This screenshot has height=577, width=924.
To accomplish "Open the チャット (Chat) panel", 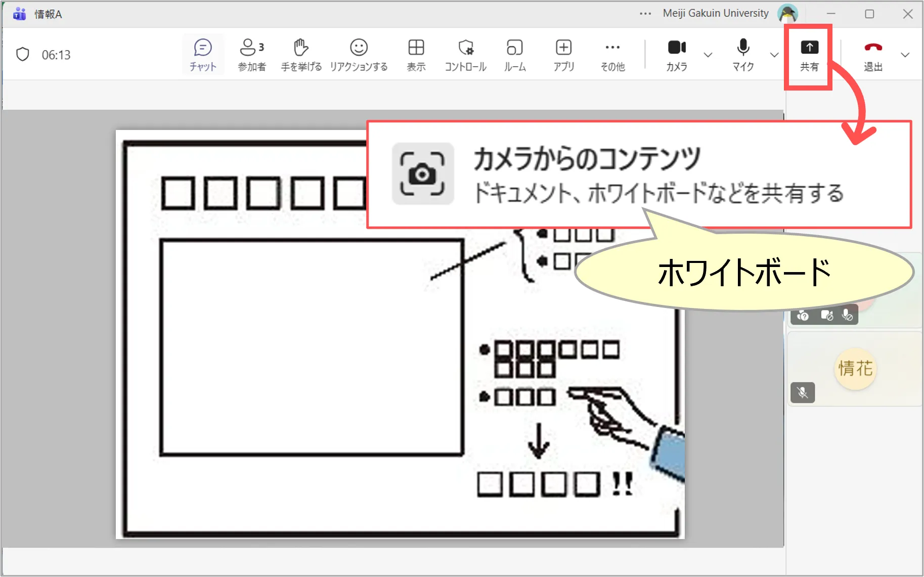I will (203, 55).
